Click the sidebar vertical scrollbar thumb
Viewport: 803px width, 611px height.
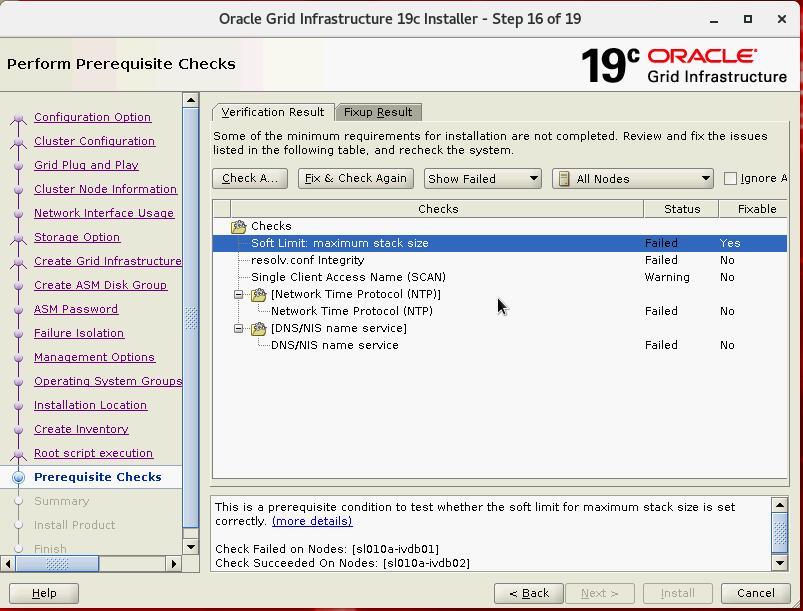click(x=191, y=320)
